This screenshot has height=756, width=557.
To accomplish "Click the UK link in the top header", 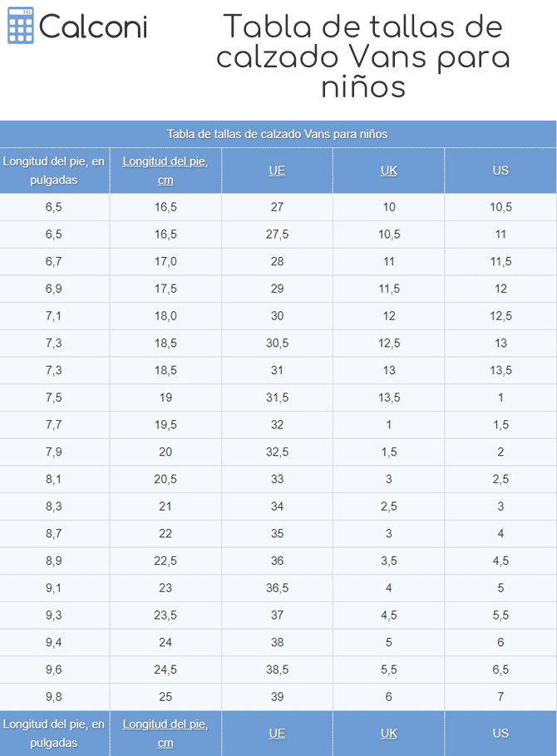I will (x=389, y=170).
